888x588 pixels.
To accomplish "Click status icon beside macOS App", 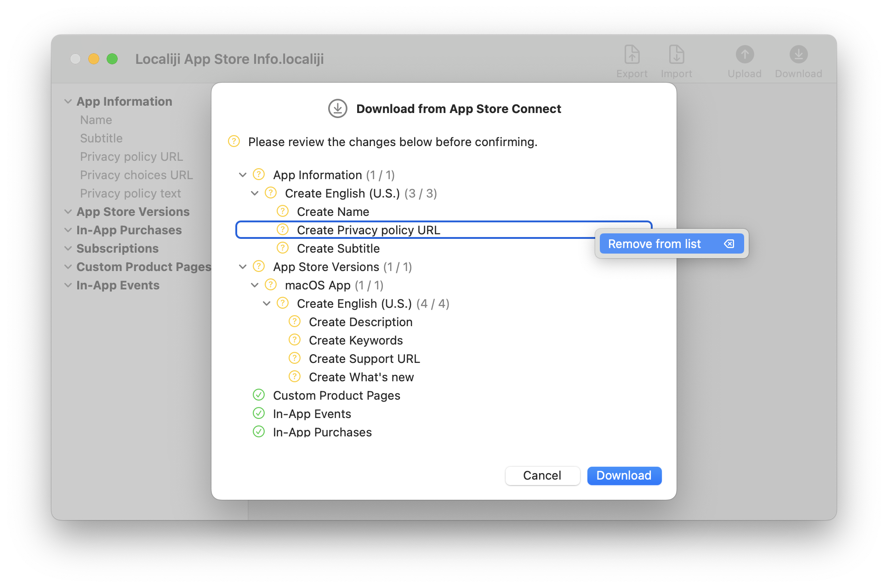I will click(x=271, y=285).
